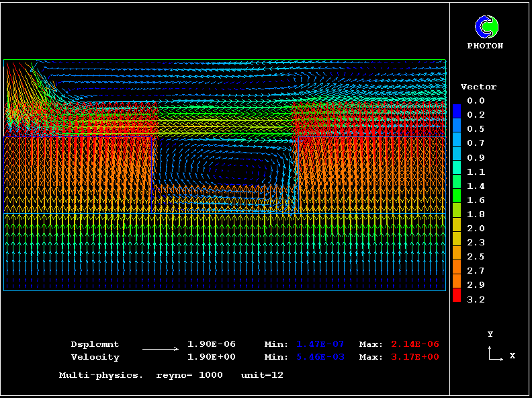Click the PHOTON swirl logo icon
532x398 pixels.
(486, 27)
